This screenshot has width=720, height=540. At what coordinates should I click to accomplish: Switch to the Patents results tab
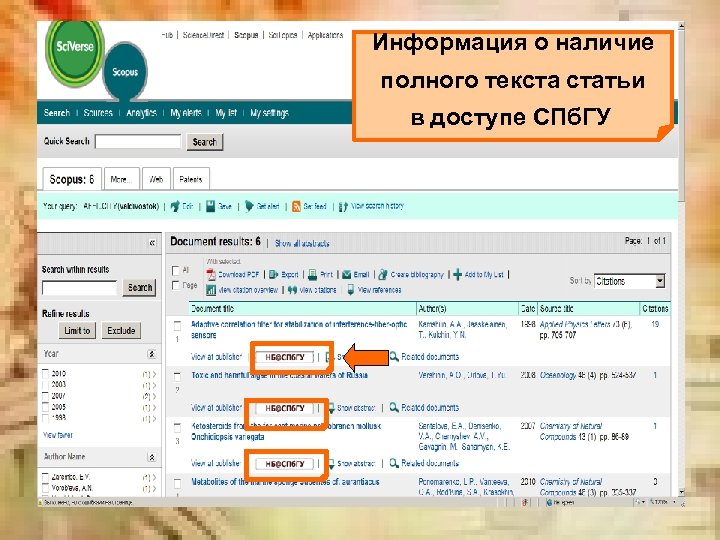point(191,179)
